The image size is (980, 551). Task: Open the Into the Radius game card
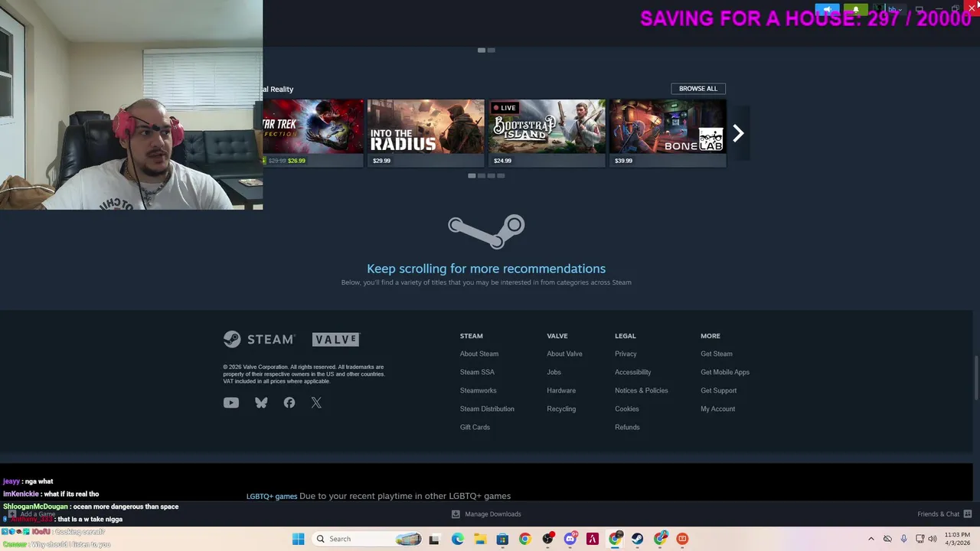(426, 133)
